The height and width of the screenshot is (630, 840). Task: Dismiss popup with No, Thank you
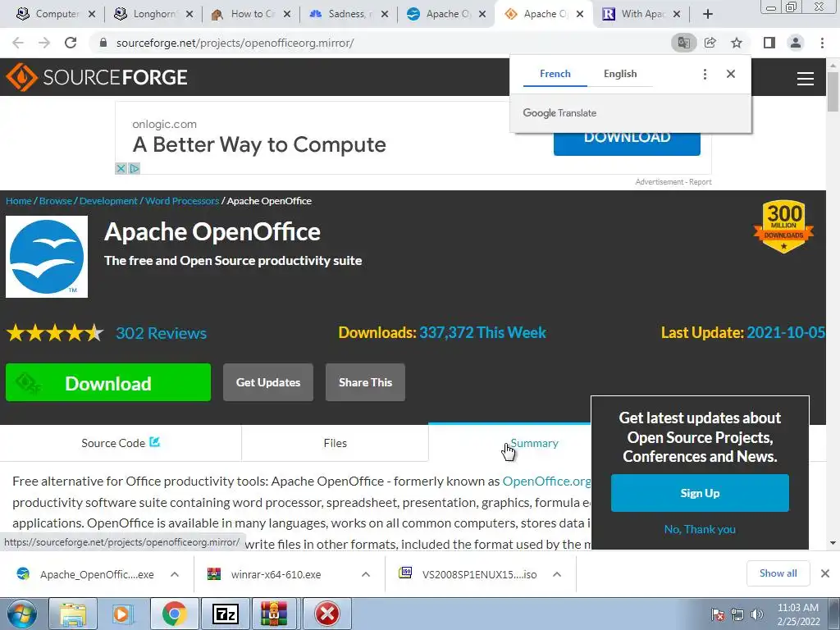(x=700, y=529)
